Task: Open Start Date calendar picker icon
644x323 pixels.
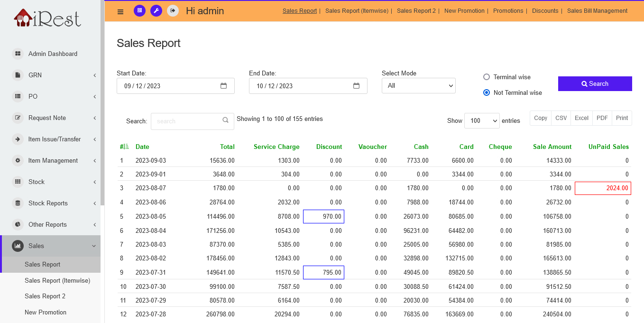Action: 224,86
